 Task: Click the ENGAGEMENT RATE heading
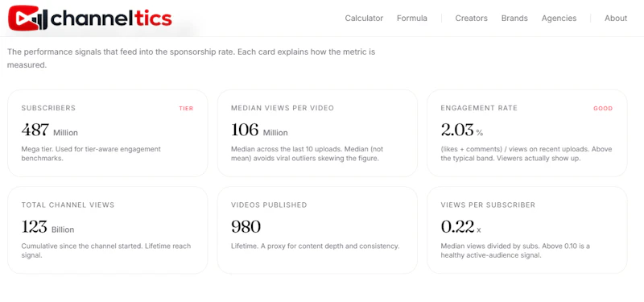tap(479, 108)
